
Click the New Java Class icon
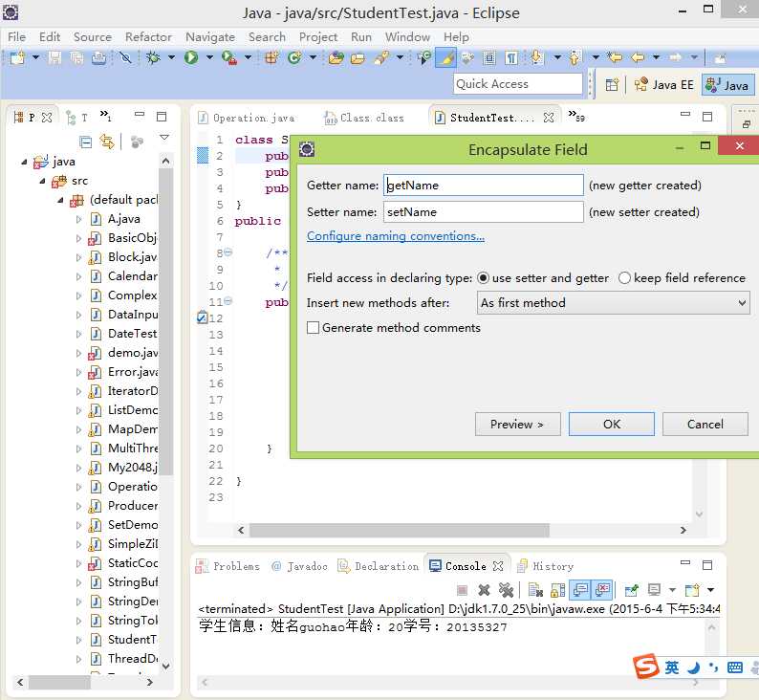click(x=294, y=58)
